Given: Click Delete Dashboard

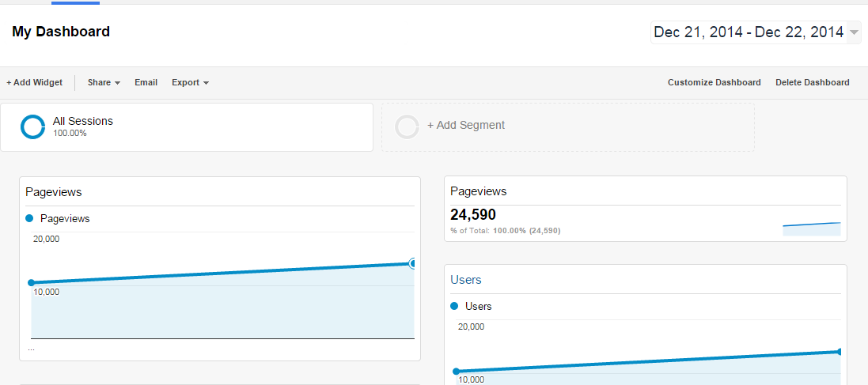Looking at the screenshot, I should [x=812, y=82].
